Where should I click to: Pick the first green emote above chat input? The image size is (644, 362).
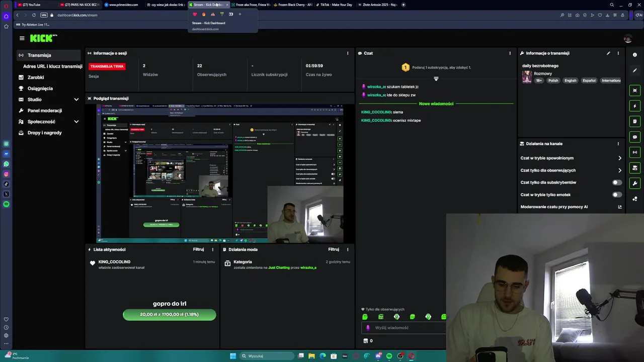[365, 317]
